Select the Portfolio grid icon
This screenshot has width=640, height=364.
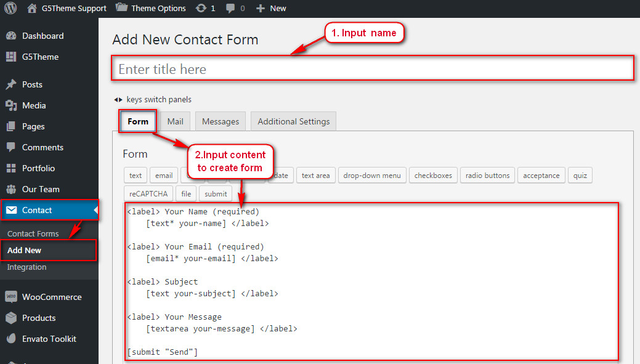pyautogui.click(x=11, y=168)
